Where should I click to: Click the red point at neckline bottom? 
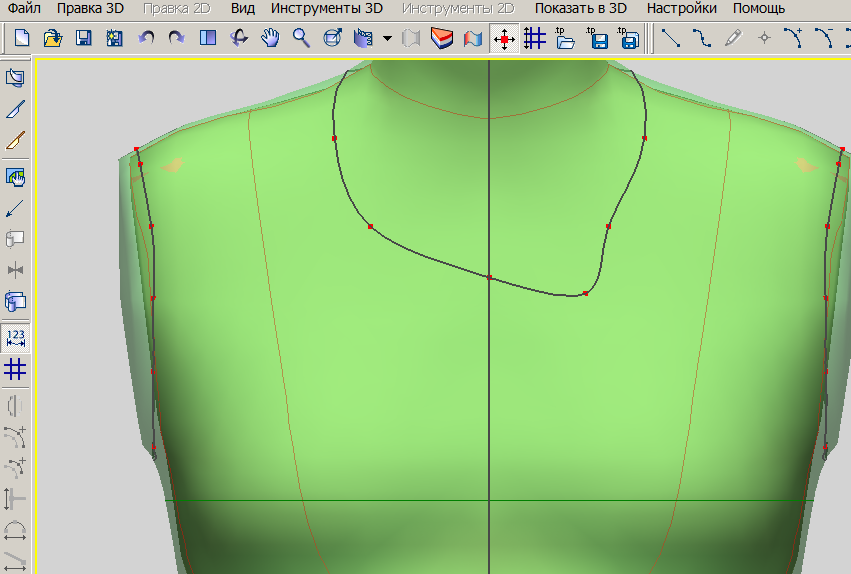click(x=585, y=294)
